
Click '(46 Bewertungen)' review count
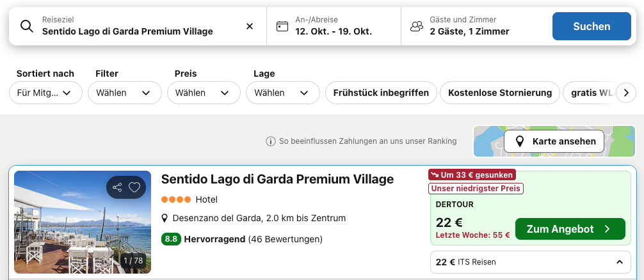click(285, 239)
